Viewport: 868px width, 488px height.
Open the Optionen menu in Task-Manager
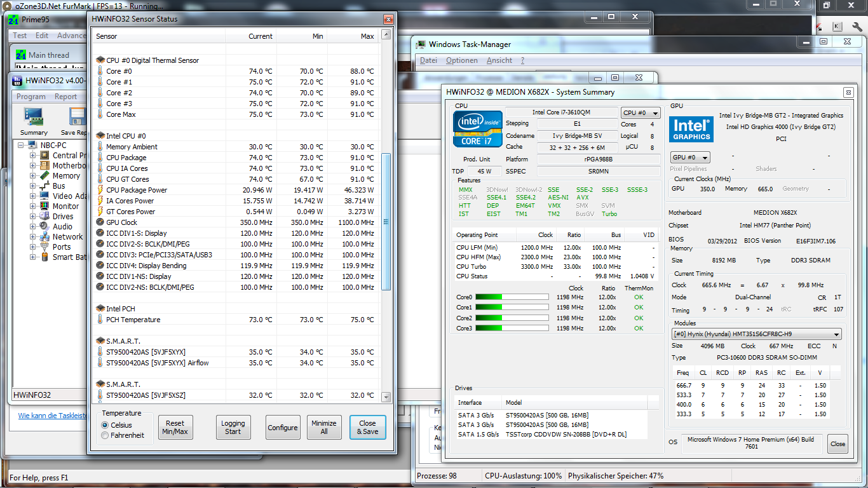click(x=462, y=60)
